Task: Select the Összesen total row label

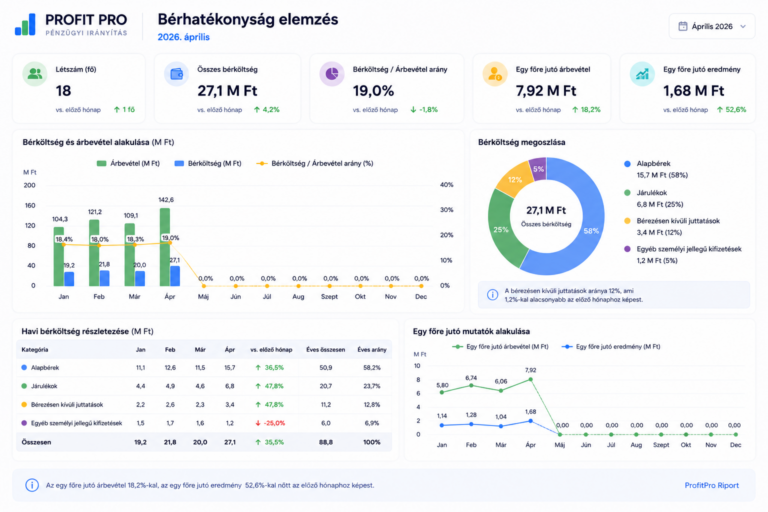Action: point(36,442)
